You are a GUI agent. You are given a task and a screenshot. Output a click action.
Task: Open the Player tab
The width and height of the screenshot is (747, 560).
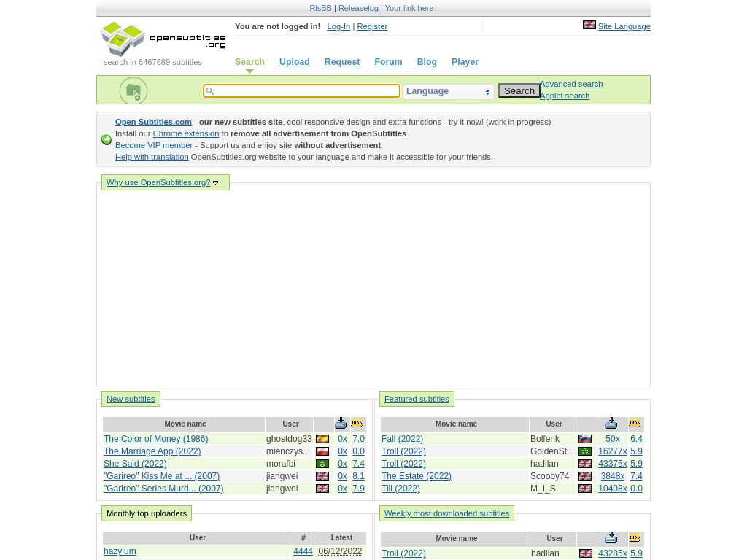465,62
